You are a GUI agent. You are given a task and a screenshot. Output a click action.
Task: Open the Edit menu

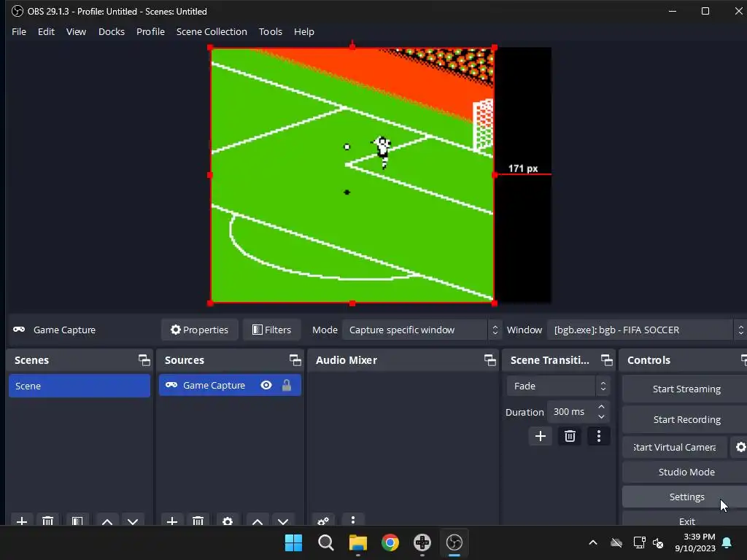[46, 31]
